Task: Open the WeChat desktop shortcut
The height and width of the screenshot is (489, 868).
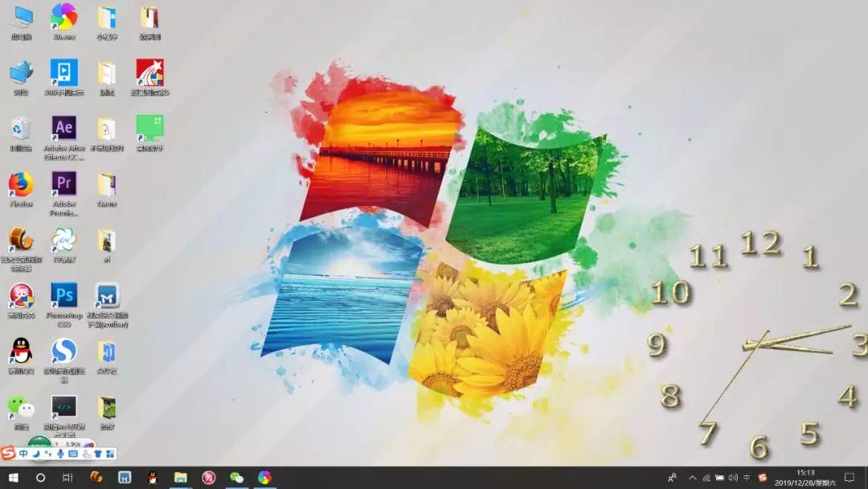Action: point(21,407)
